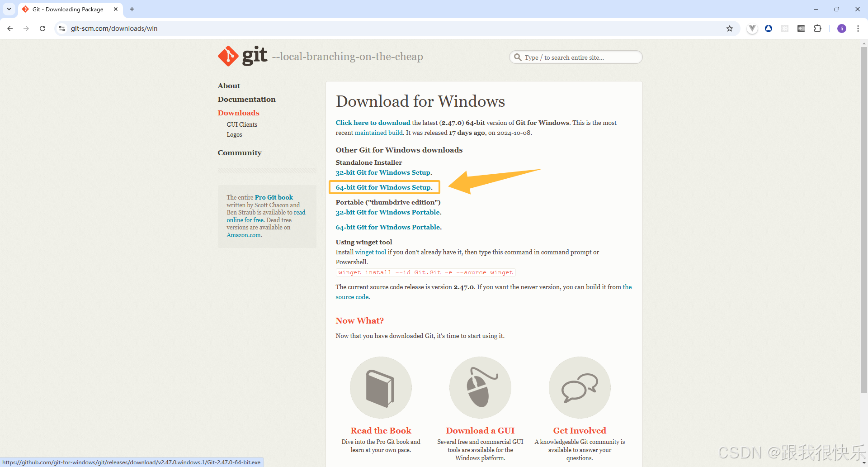Open the purple profile avatar
868x467 pixels.
click(842, 29)
